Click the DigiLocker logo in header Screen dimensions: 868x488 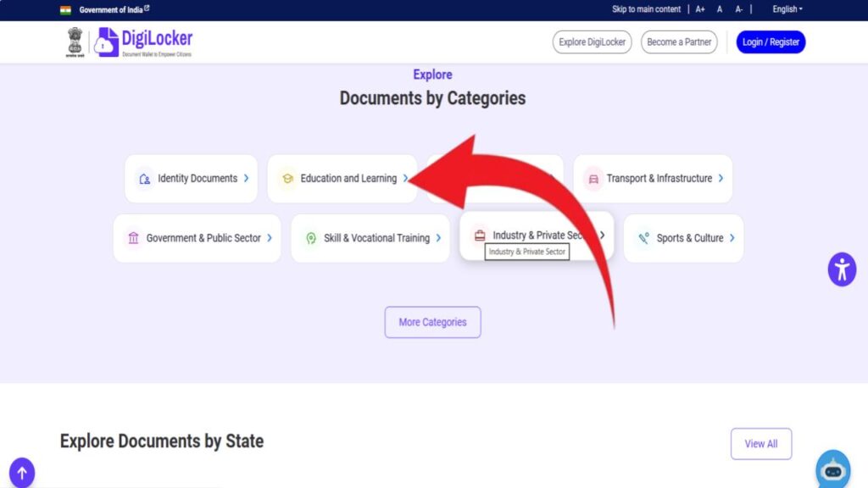click(142, 42)
